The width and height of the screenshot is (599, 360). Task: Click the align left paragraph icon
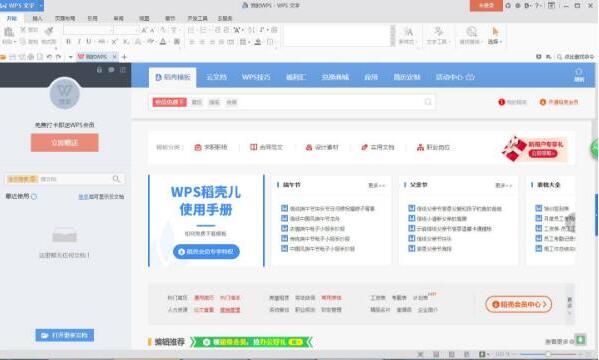(x=192, y=42)
